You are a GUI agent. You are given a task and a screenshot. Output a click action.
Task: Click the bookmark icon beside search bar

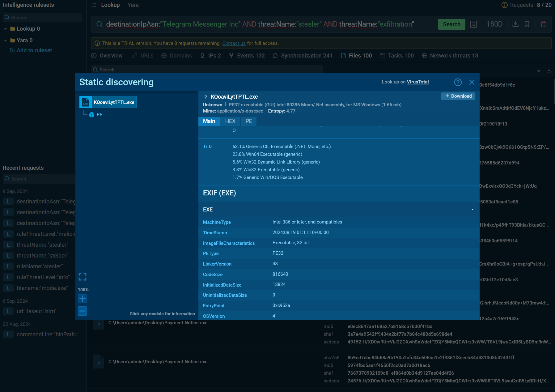[x=527, y=24]
